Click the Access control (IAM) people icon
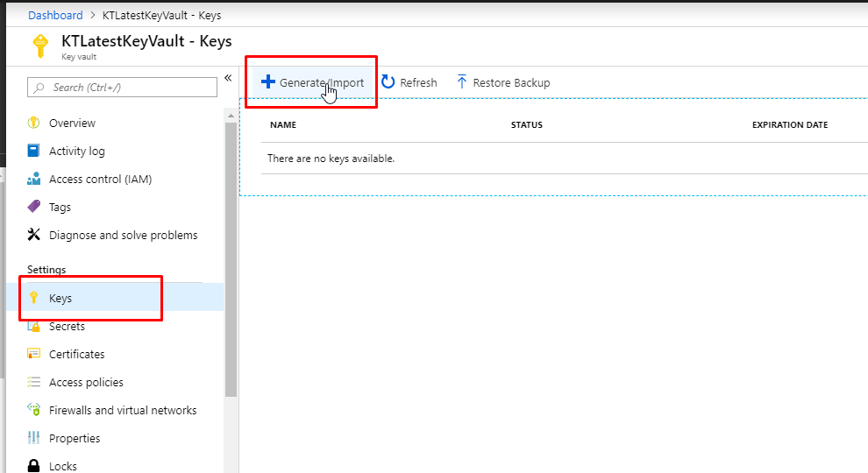Screen dimensions: 868x473 (x=34, y=179)
